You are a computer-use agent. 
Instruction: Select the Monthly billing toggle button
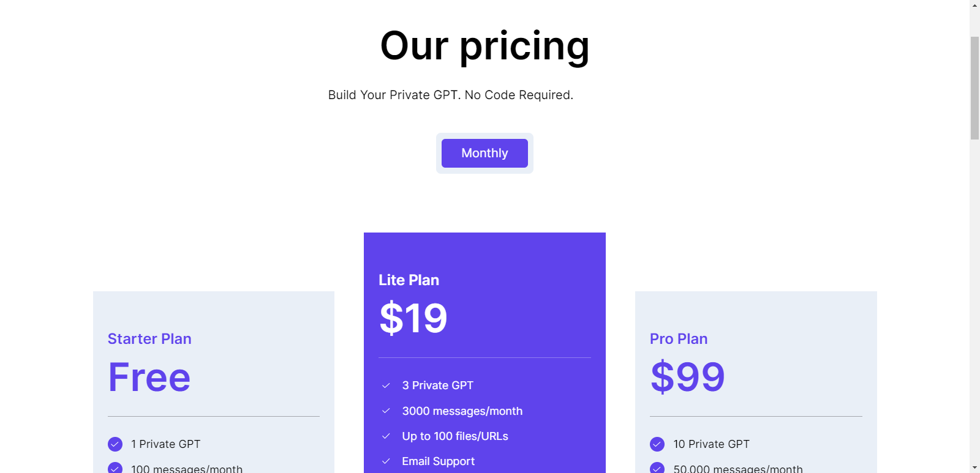484,153
